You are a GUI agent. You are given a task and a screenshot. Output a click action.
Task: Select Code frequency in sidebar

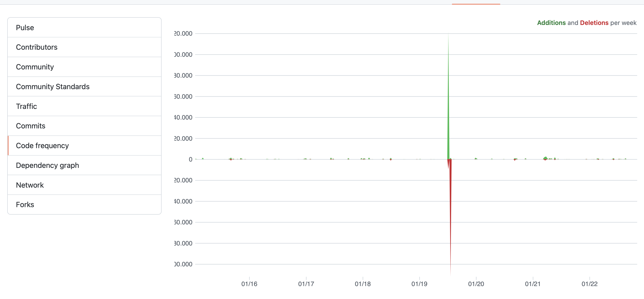pos(84,145)
